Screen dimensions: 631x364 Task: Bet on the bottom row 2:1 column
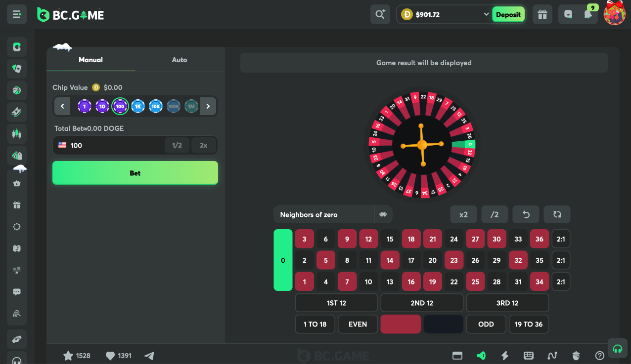tap(561, 282)
